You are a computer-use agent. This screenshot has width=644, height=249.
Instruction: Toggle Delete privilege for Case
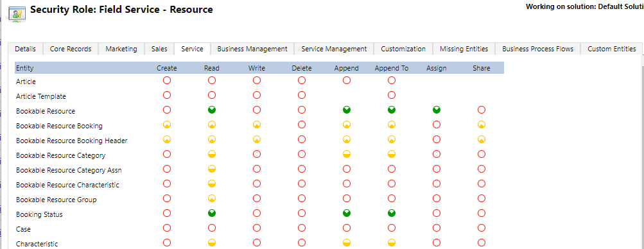click(x=302, y=228)
